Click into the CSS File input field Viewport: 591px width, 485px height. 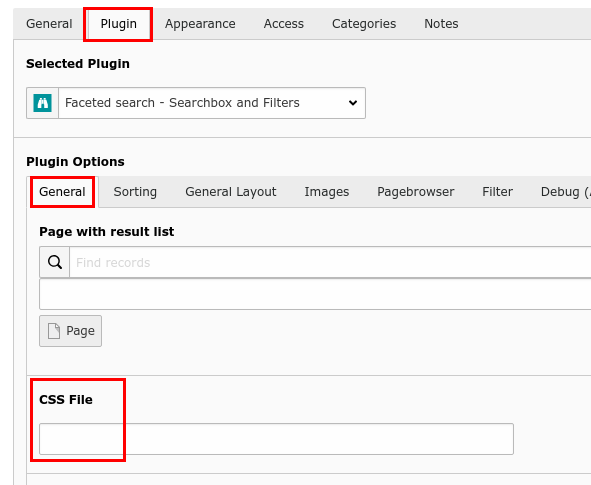(x=276, y=439)
